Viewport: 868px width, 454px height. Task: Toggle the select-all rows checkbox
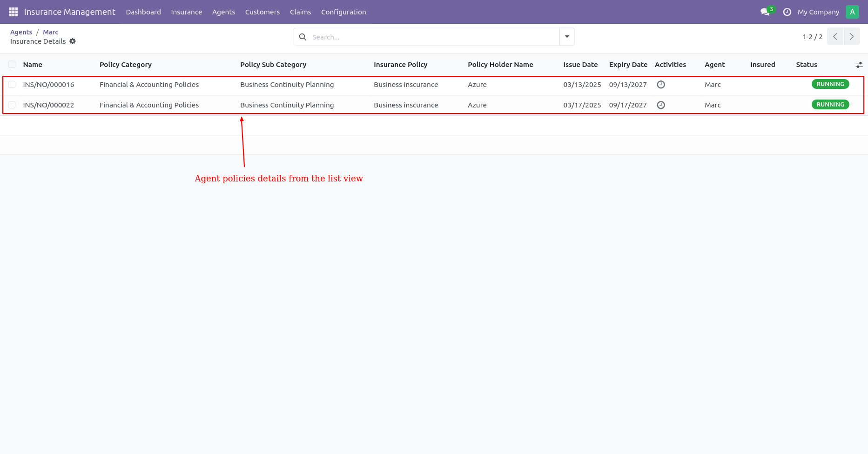12,65
